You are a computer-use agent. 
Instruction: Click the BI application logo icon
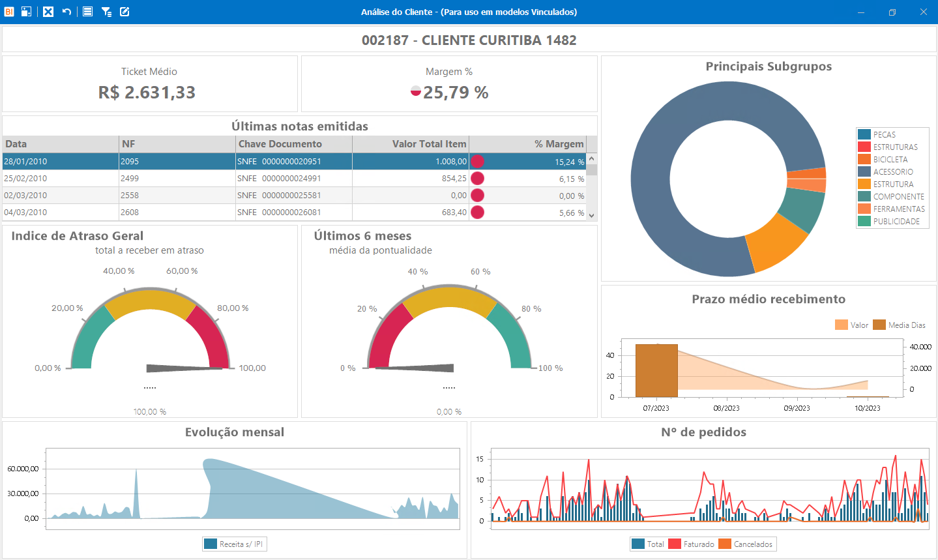pyautogui.click(x=9, y=12)
